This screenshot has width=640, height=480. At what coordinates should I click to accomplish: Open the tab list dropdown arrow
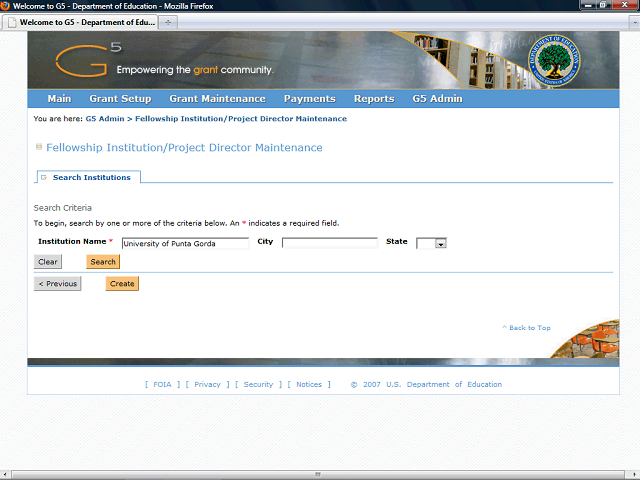tap(635, 22)
